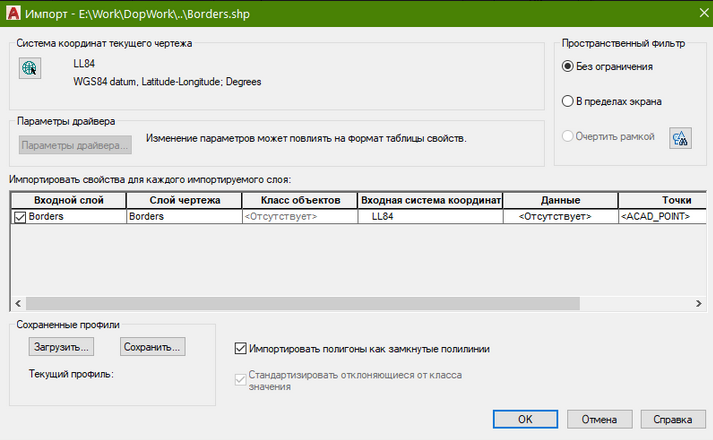Select the 'В пределах экрана' radio option
This screenshot has height=440, width=713.
(569, 101)
